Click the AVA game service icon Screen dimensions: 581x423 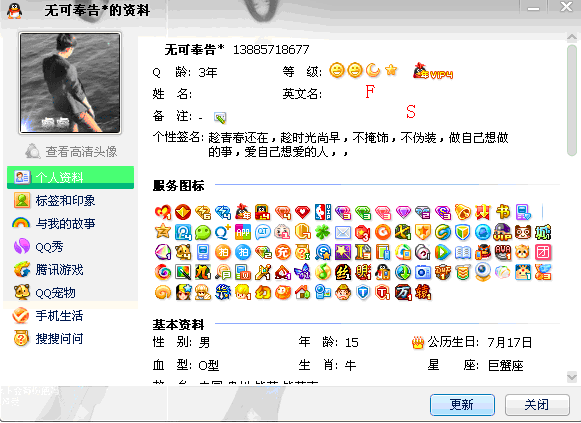pyautogui.click(x=503, y=252)
